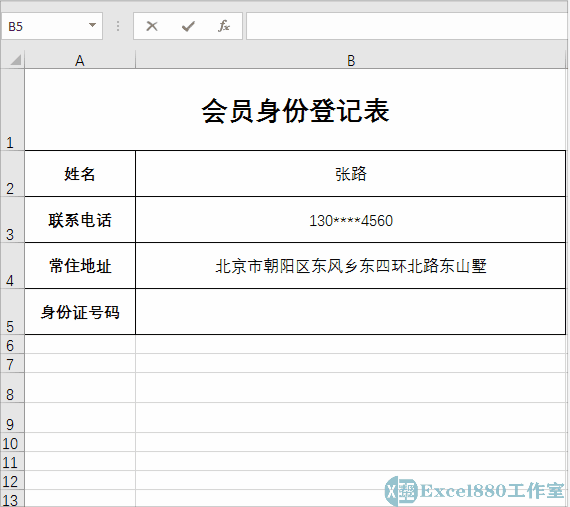Screen dimensions: 570x507
Task: Select column B header
Action: click(351, 60)
